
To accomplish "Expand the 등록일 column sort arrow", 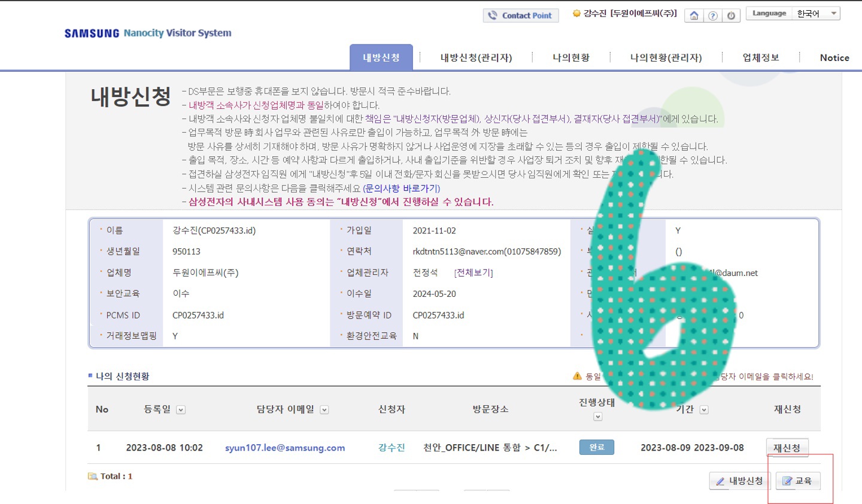I will tap(181, 410).
